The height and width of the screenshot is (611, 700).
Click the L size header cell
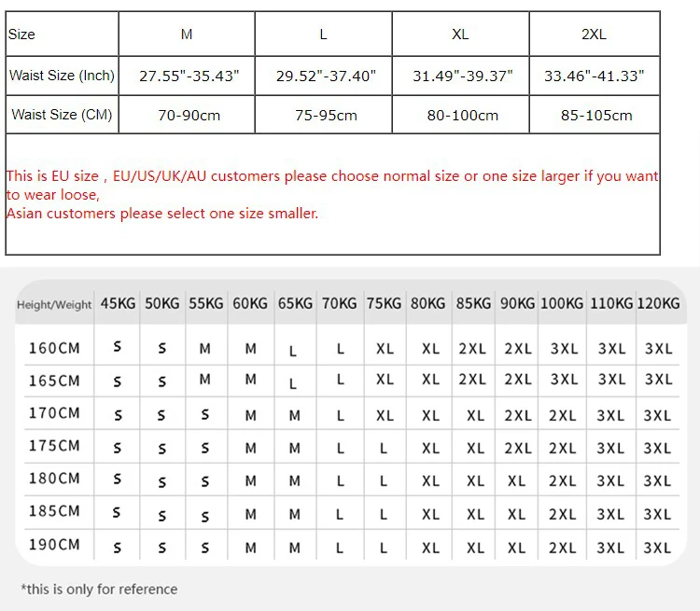(323, 35)
